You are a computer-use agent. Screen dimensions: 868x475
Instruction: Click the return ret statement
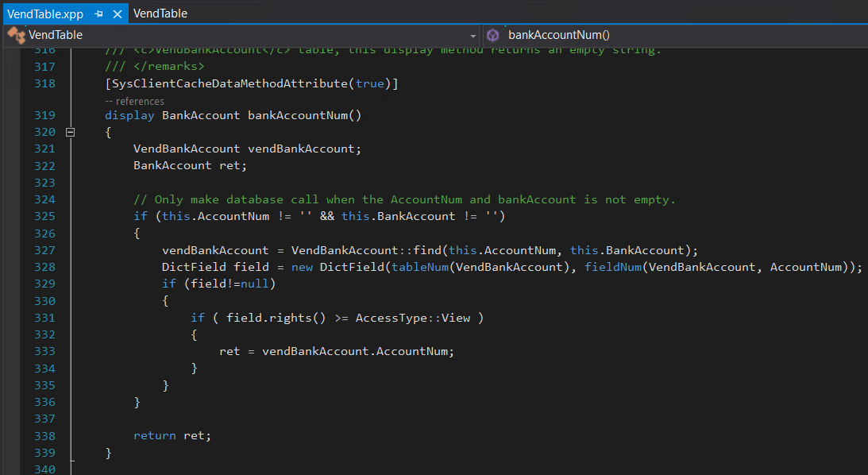pos(172,436)
